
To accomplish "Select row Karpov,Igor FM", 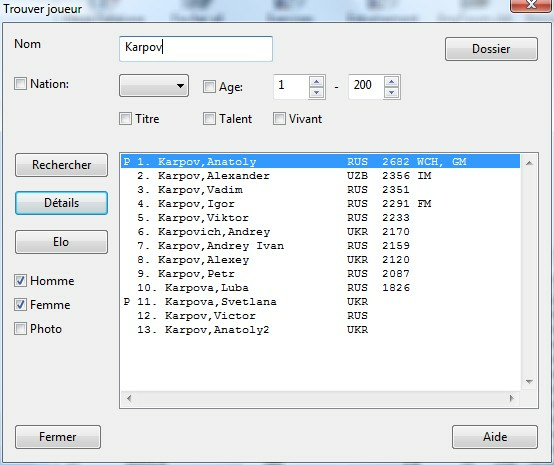I will pyautogui.click(x=320, y=204).
